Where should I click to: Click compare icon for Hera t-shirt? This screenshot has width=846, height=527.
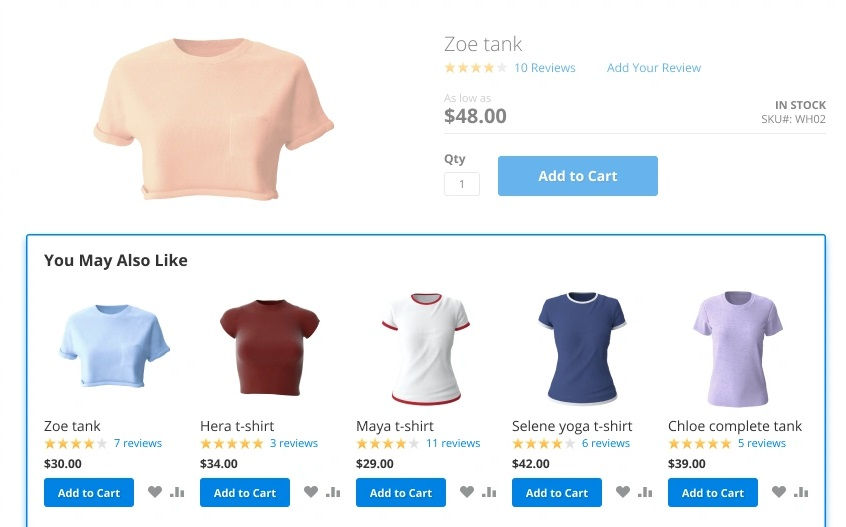(x=333, y=491)
